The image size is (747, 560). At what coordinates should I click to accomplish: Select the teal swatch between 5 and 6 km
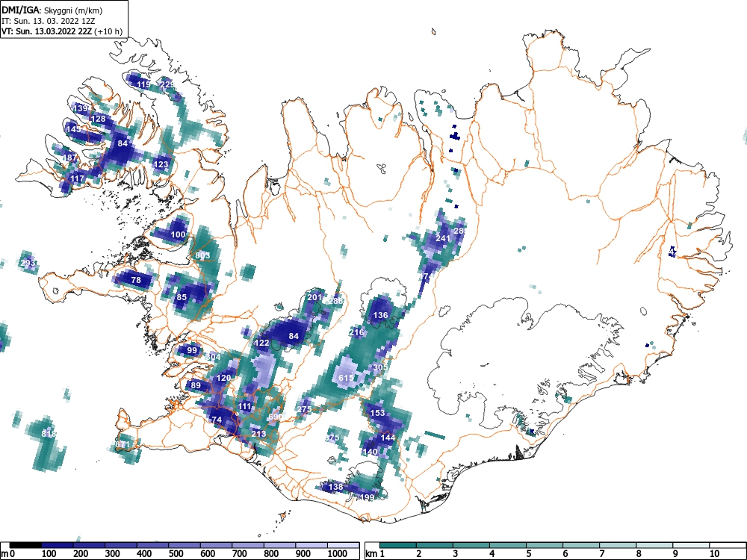pos(545,545)
